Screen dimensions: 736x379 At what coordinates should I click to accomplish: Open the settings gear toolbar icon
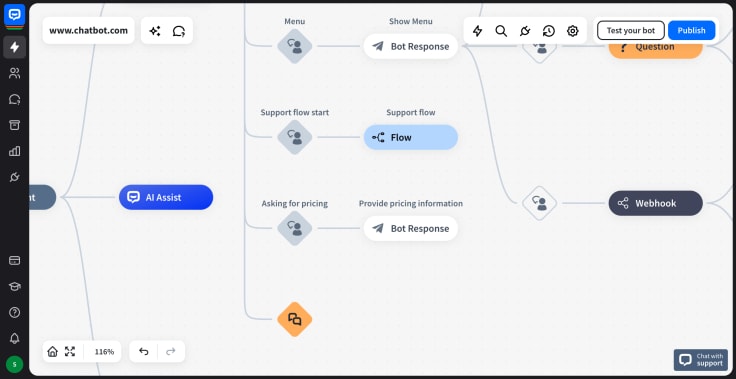pyautogui.click(x=572, y=31)
